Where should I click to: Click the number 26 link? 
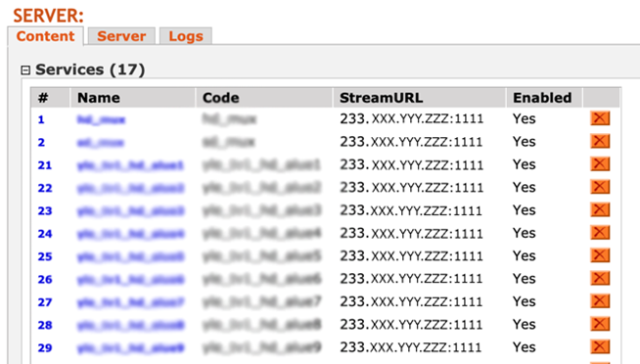point(45,280)
